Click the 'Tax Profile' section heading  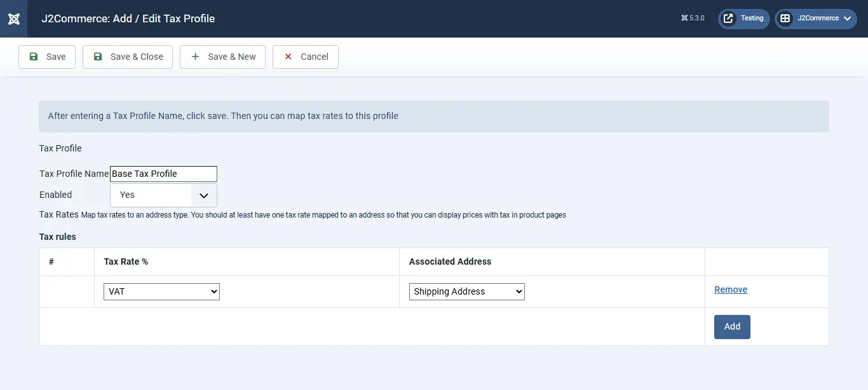[x=60, y=148]
